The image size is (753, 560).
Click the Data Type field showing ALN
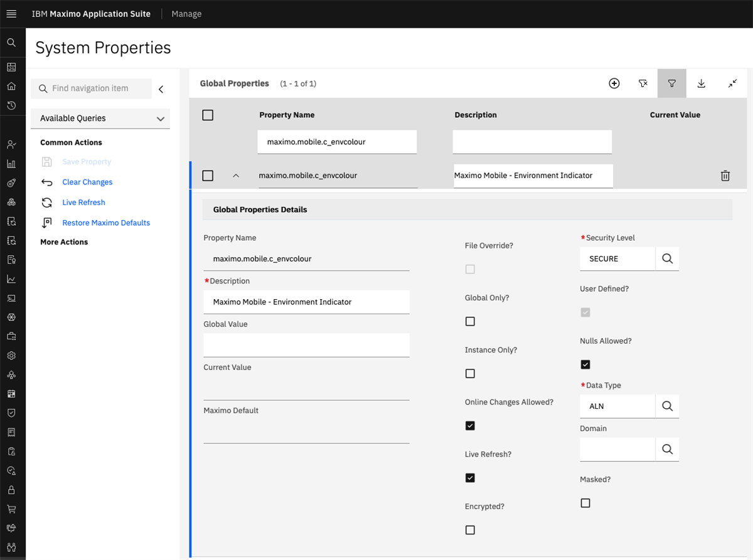pos(617,406)
